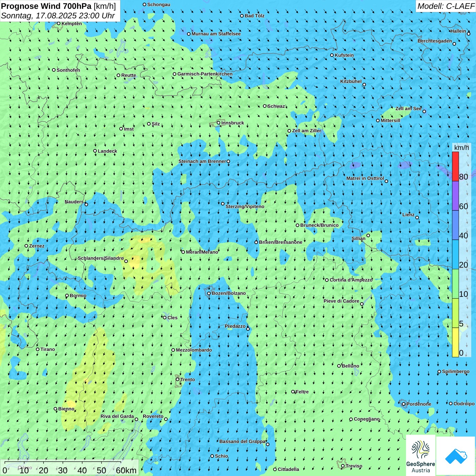The image size is (476, 476).
Task: Click the Garmisch-Partenkirchen label
Action: click(x=205, y=74)
